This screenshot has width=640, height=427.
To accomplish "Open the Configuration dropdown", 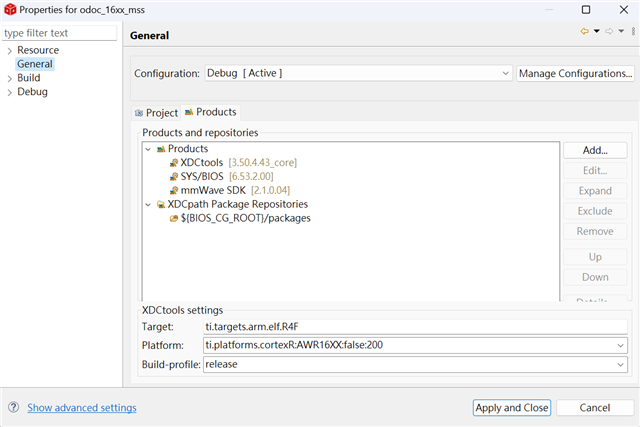I will pos(506,73).
